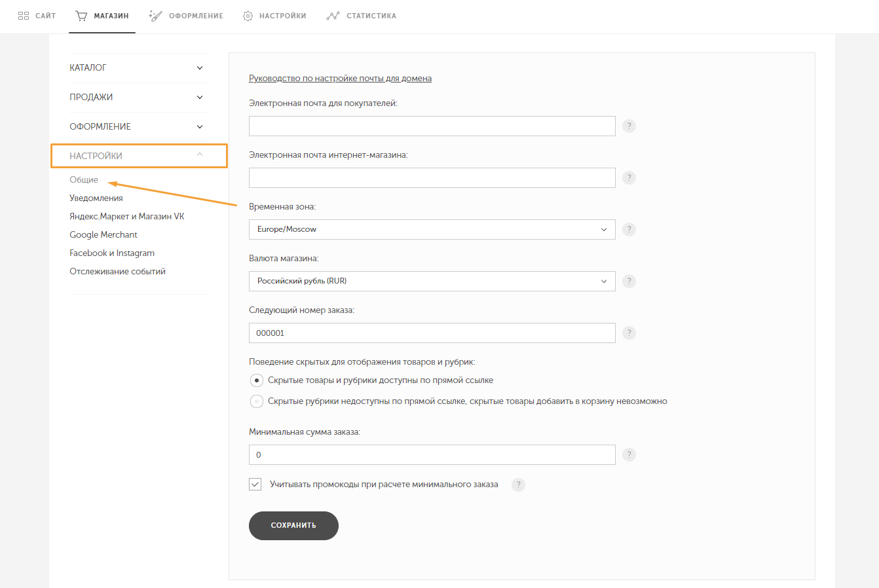This screenshot has width=879, height=588.
Task: Open Уведомления in the settings submenu
Action: click(x=96, y=198)
